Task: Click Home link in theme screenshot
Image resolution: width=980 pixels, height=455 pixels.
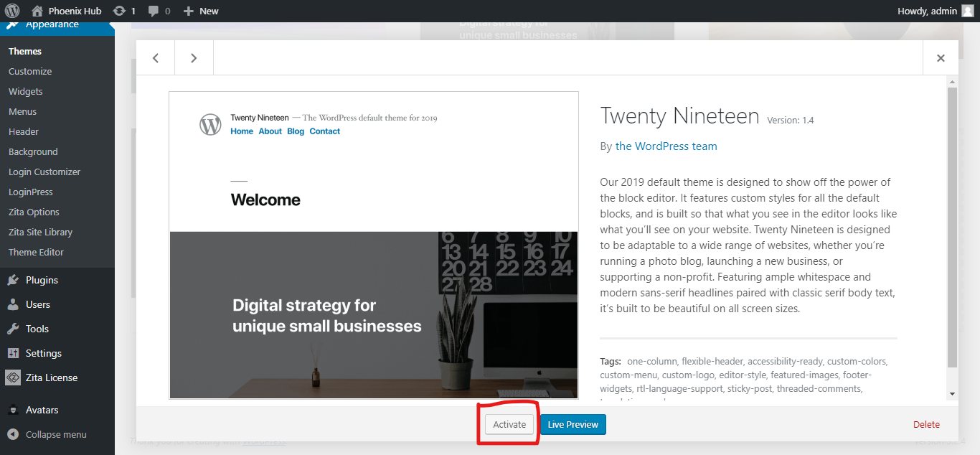Action: click(x=242, y=131)
